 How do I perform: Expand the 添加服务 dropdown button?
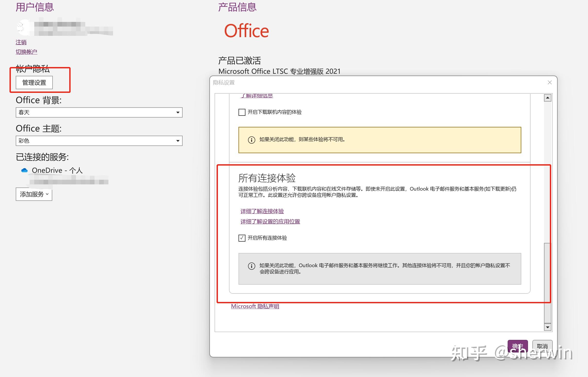pyautogui.click(x=34, y=194)
